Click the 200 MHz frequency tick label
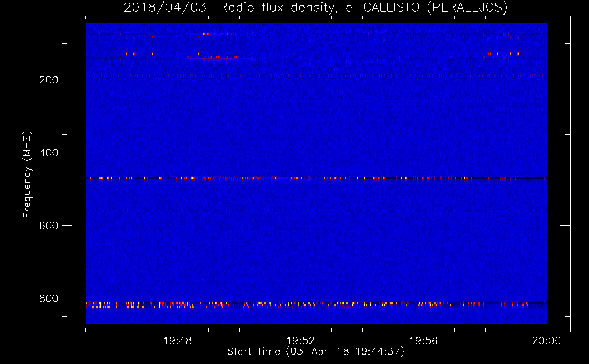Screen dimensions: 589x364 (49, 80)
